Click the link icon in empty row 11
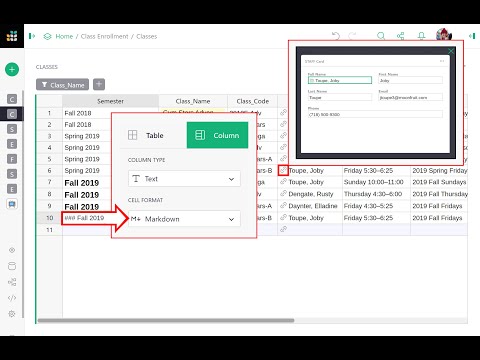480x360 pixels. pyautogui.click(x=283, y=229)
